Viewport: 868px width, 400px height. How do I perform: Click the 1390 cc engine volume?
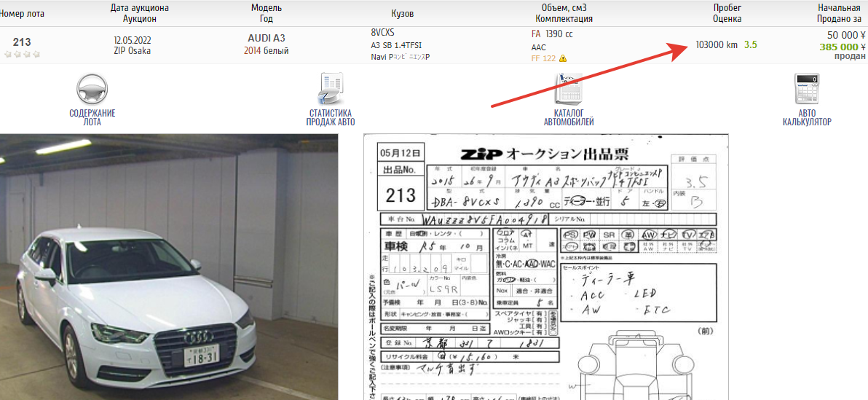559,34
